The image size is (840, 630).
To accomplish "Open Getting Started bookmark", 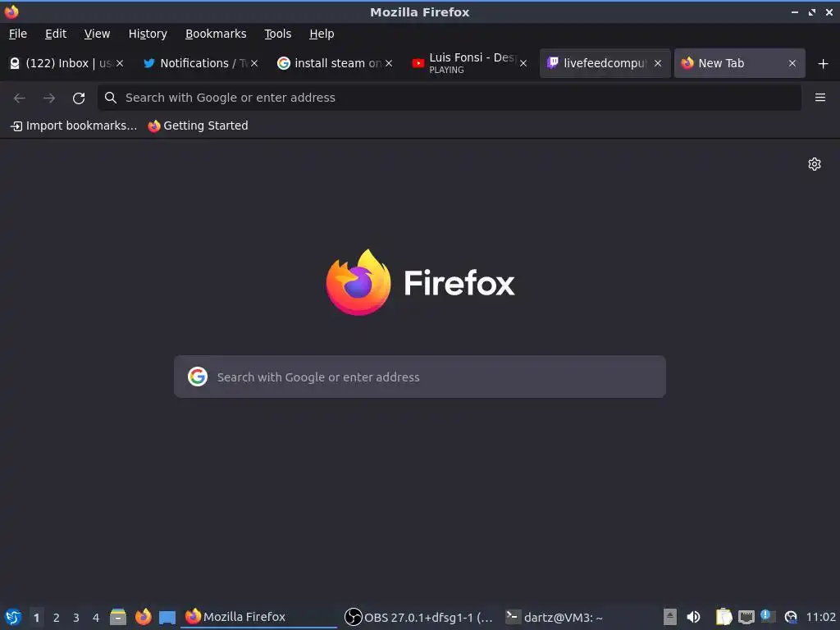I will (199, 126).
